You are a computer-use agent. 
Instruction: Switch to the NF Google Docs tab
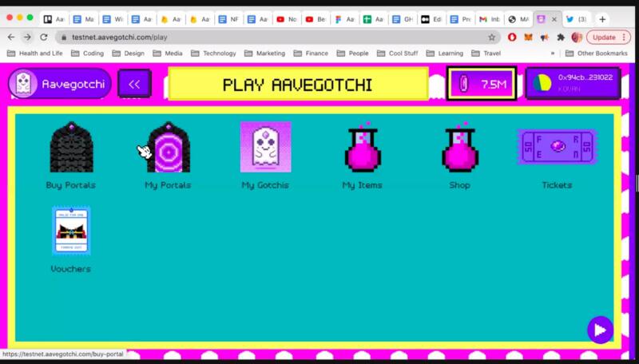click(228, 19)
